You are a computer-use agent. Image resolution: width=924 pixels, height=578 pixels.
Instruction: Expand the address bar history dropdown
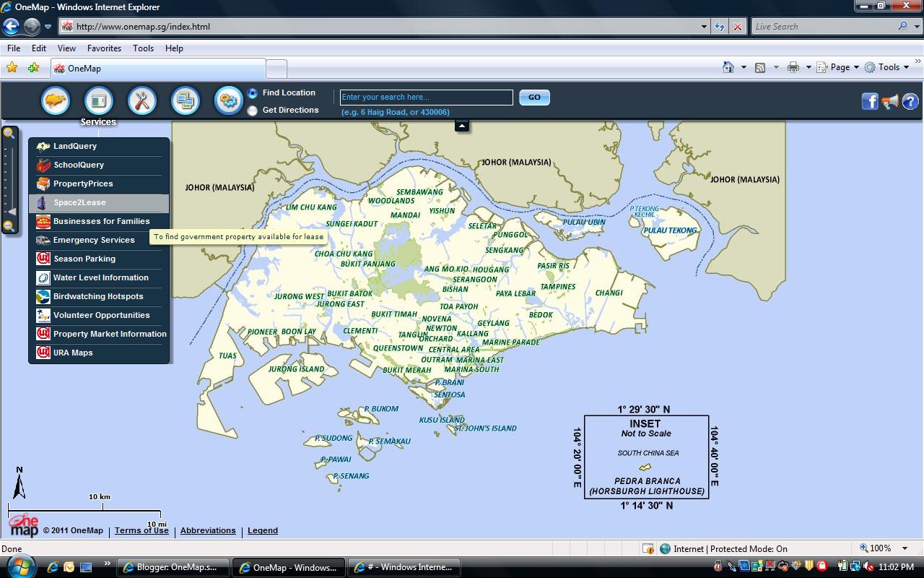click(x=705, y=27)
